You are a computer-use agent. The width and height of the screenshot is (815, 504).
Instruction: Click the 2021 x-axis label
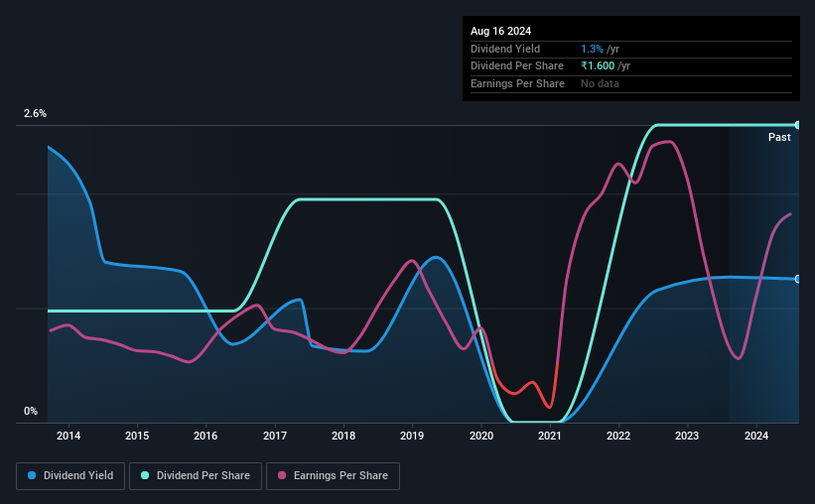click(549, 436)
